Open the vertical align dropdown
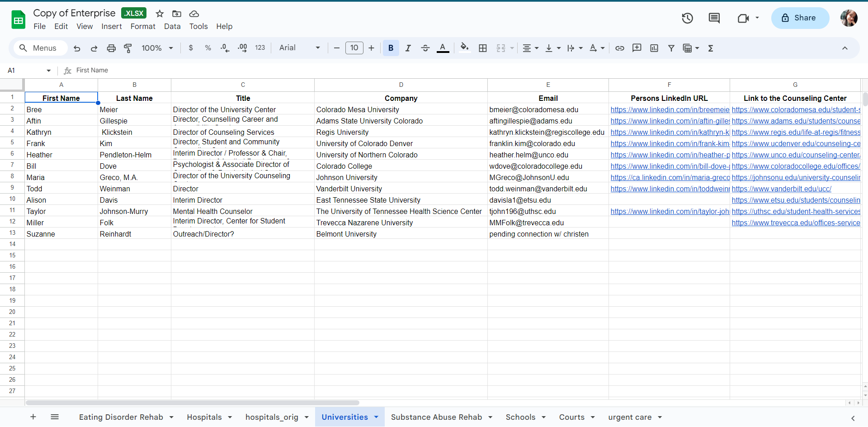This screenshot has height=427, width=868. pyautogui.click(x=553, y=48)
